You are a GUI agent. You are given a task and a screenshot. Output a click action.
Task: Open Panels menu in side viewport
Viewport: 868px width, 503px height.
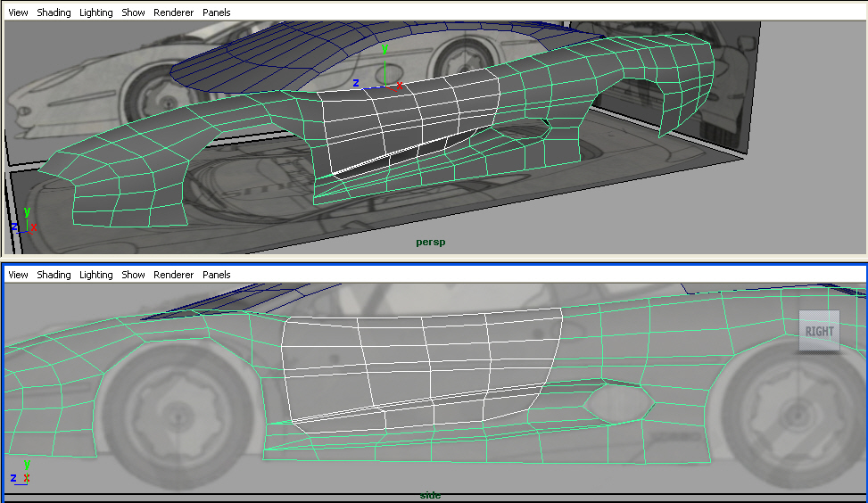coord(217,275)
